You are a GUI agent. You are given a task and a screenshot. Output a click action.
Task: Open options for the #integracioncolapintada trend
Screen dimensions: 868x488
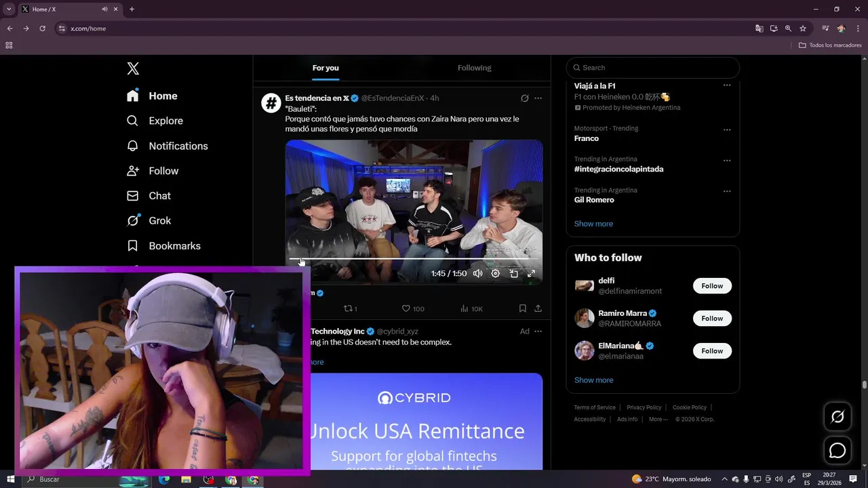coord(727,161)
